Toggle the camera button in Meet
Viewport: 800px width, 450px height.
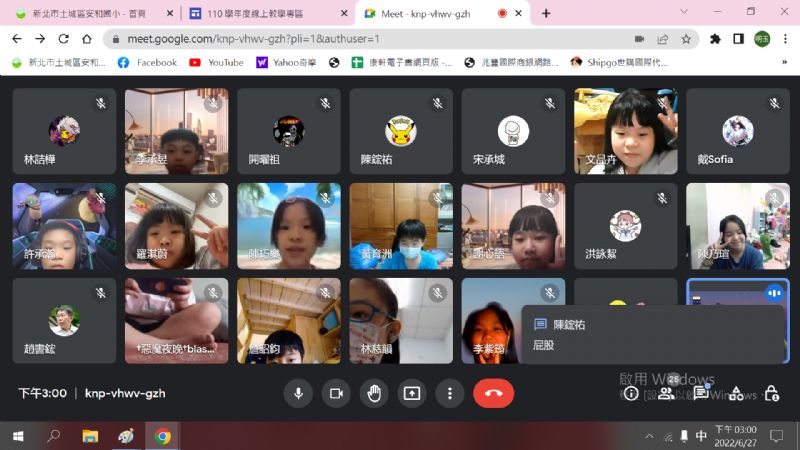(x=336, y=393)
